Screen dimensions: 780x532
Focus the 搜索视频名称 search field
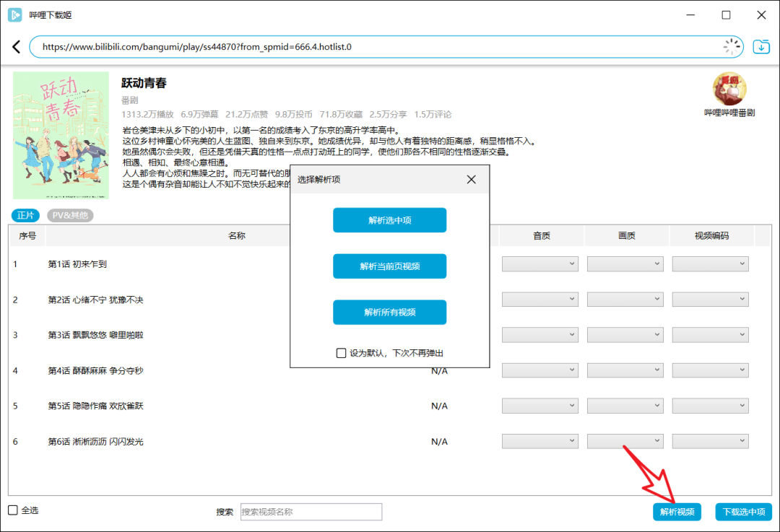tap(311, 512)
